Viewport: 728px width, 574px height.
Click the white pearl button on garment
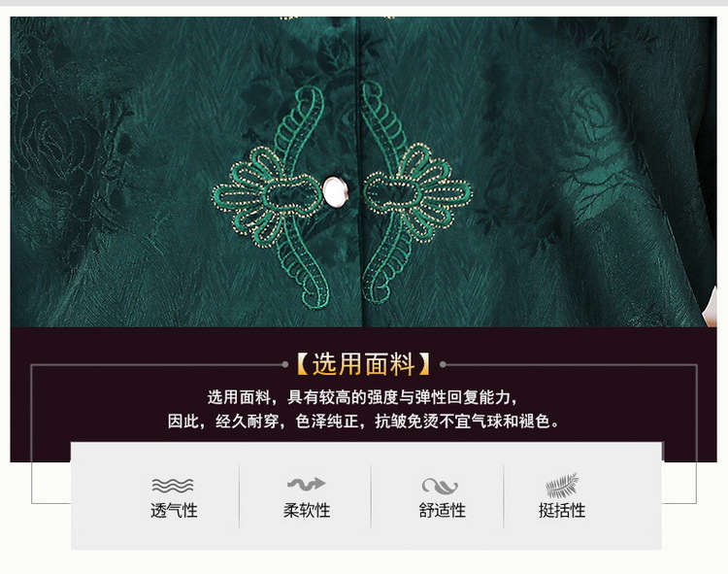tap(335, 192)
